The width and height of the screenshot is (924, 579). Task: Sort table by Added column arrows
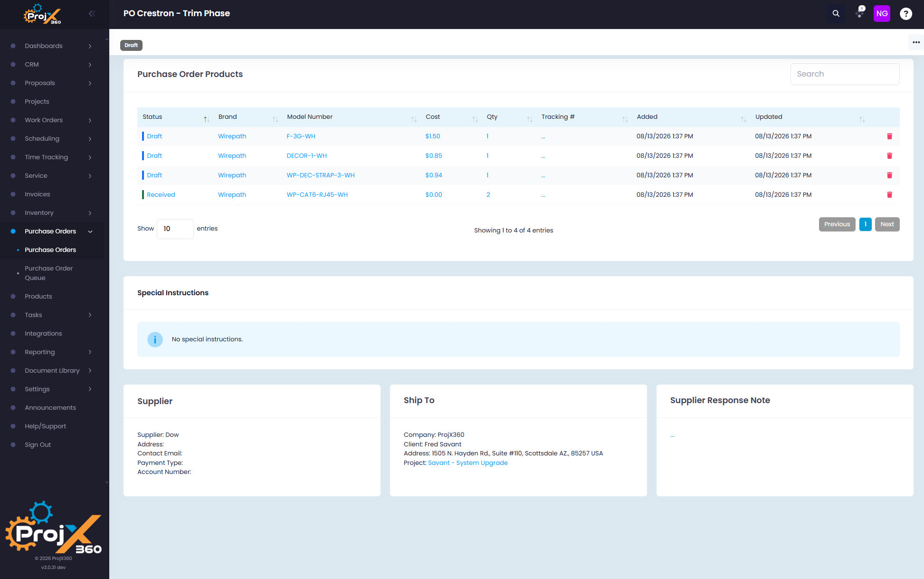743,119
